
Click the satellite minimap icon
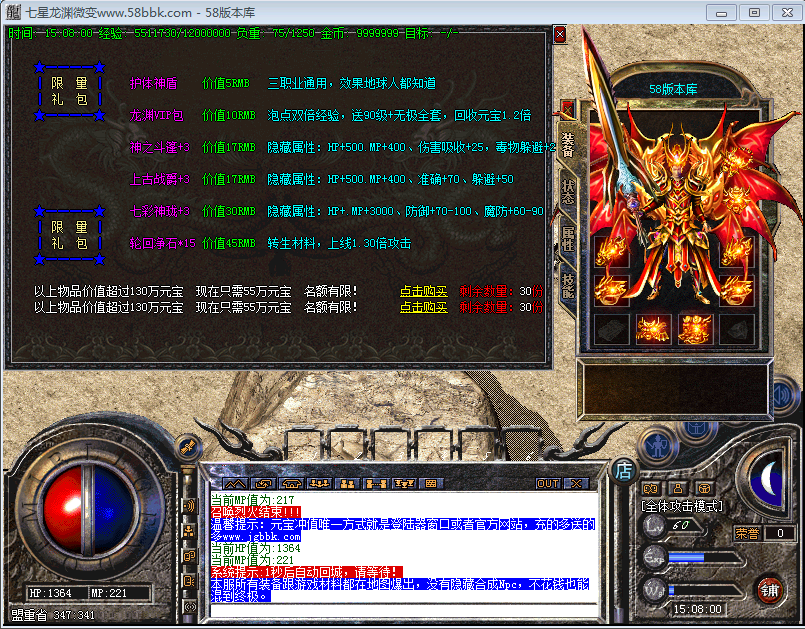pos(187,446)
